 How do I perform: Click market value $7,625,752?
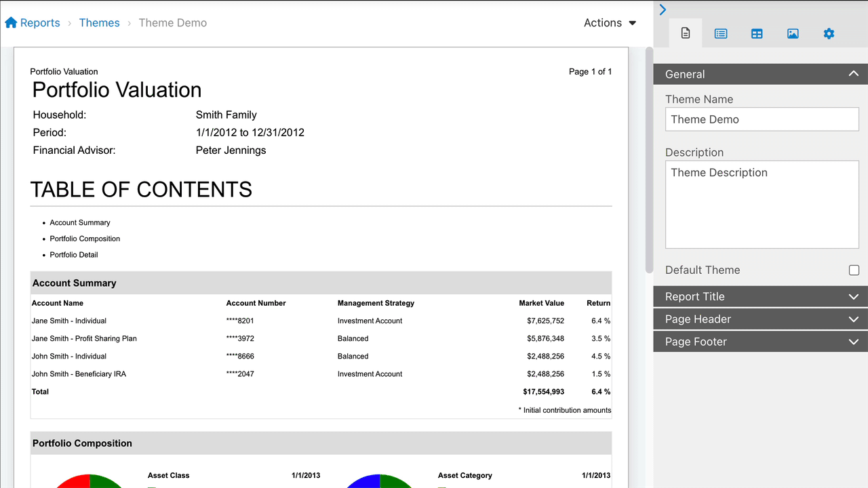(x=545, y=321)
